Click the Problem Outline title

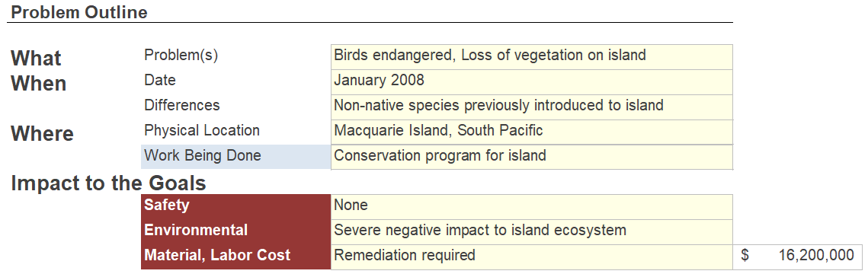[79, 12]
